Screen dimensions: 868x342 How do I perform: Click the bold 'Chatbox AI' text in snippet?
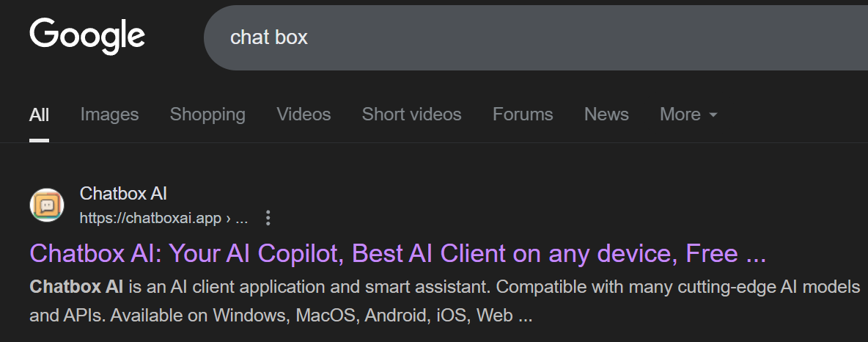[76, 287]
